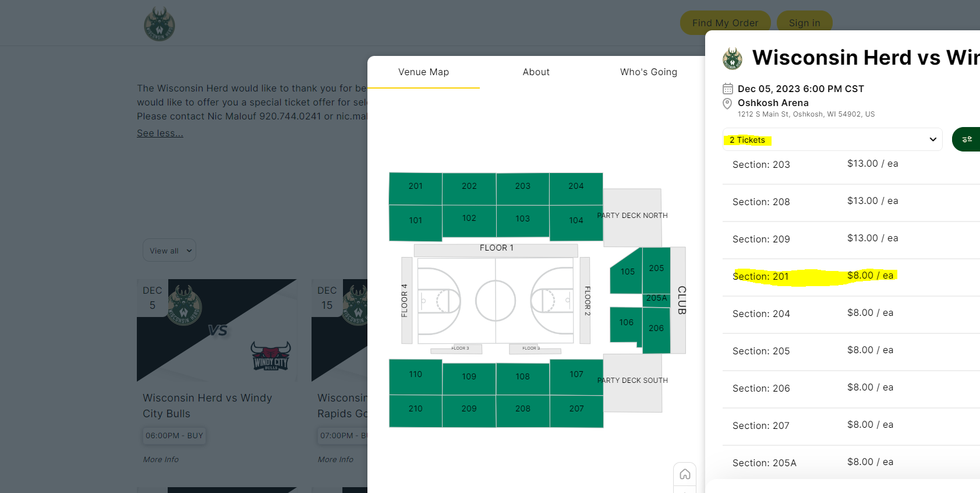Screen dimensions: 980x493
Task: Click the filter sliders icon button
Action: (967, 140)
